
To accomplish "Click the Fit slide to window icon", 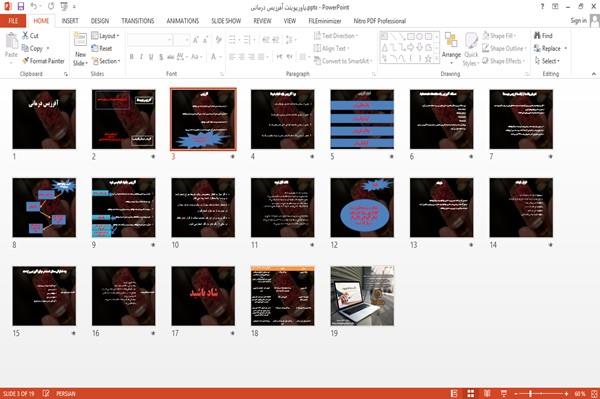I will [x=594, y=394].
